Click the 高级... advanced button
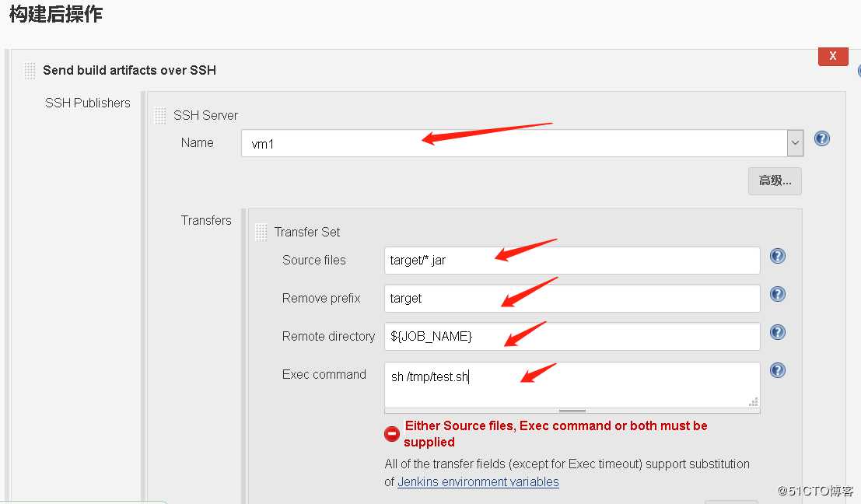Viewport: 861px width, 504px height. [x=775, y=181]
